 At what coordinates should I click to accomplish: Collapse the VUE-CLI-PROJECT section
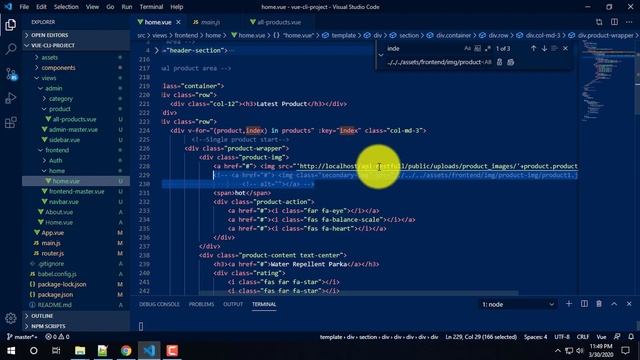(76, 45)
